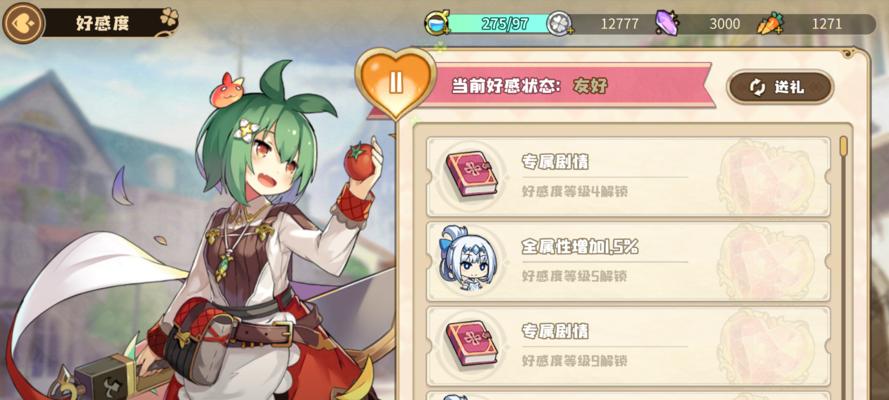889x400 pixels.
Task: Click the 当前好感状态 友好 banner
Action: point(541,86)
